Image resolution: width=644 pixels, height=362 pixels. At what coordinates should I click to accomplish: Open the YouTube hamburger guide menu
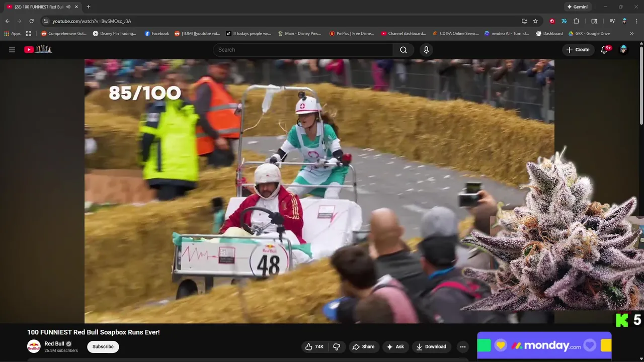(x=12, y=50)
